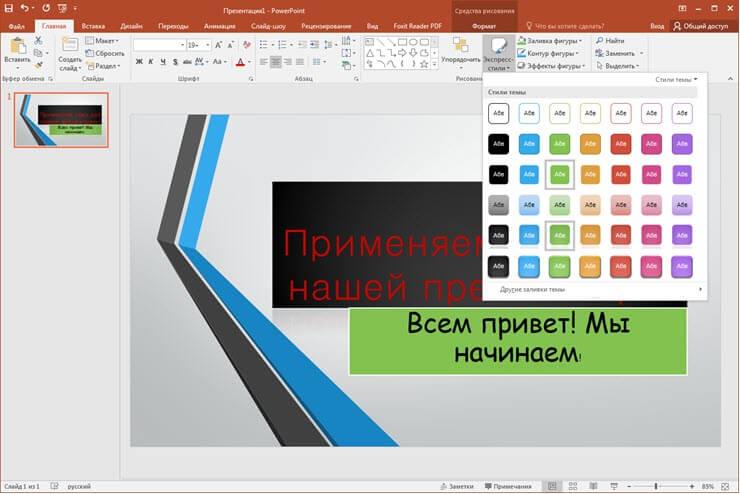
Task: Increase font size with the large A icon
Action: click(218, 45)
